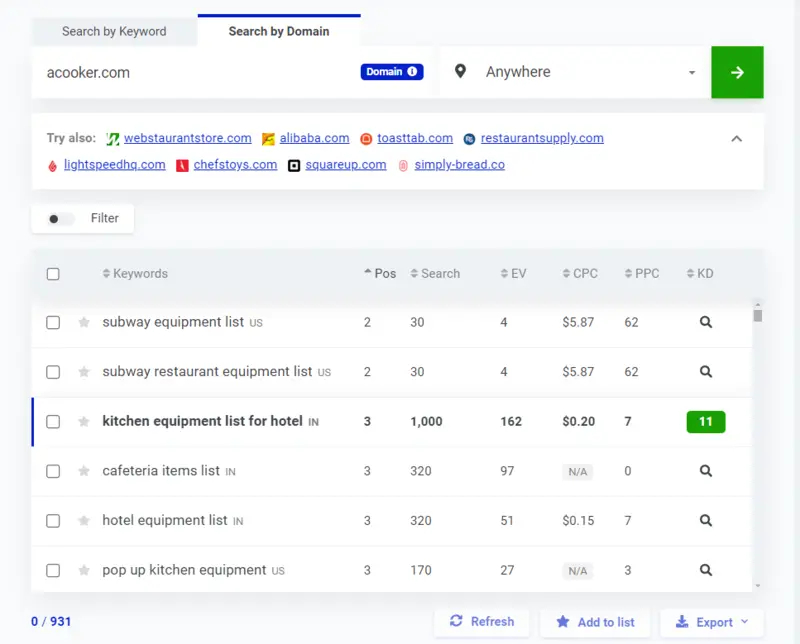Click the green KD 11 badge
Image resolution: width=800 pixels, height=644 pixels.
coord(706,422)
